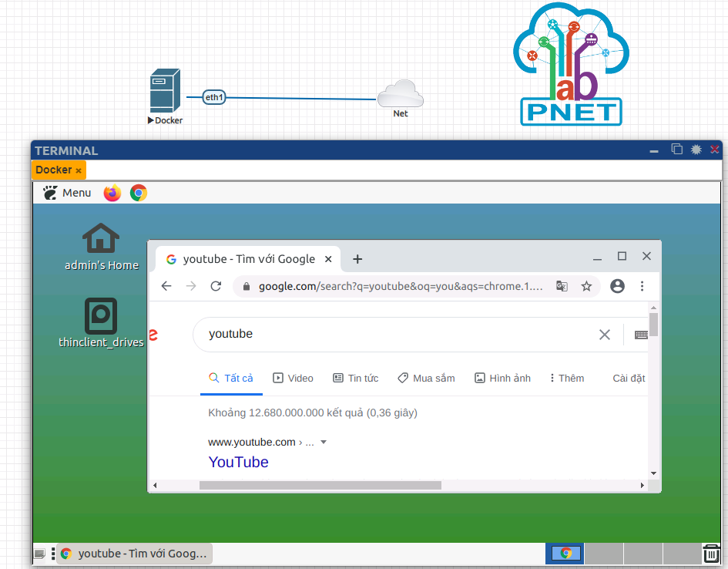The height and width of the screenshot is (569, 728).
Task: Clear the youtube search query with the X
Action: point(604,334)
